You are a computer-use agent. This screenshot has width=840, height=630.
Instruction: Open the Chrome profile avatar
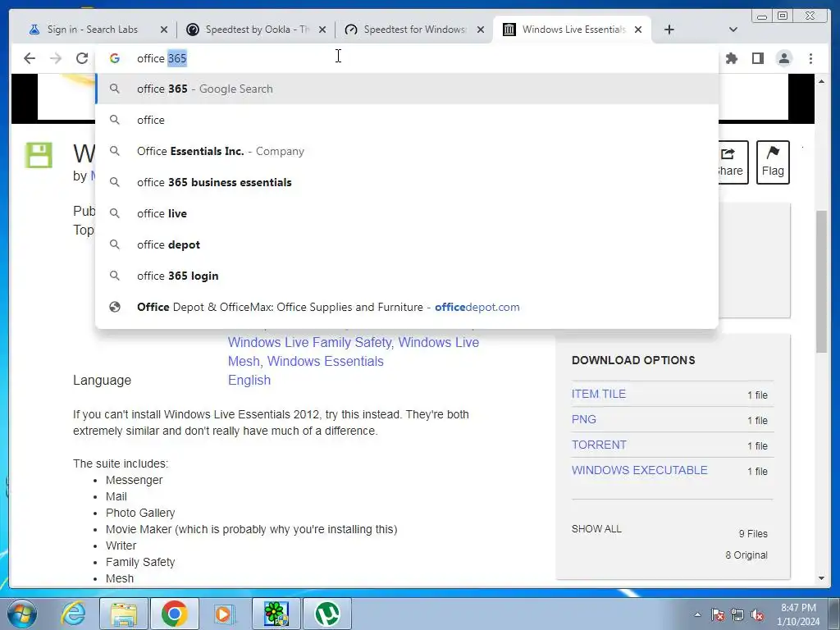point(783,58)
